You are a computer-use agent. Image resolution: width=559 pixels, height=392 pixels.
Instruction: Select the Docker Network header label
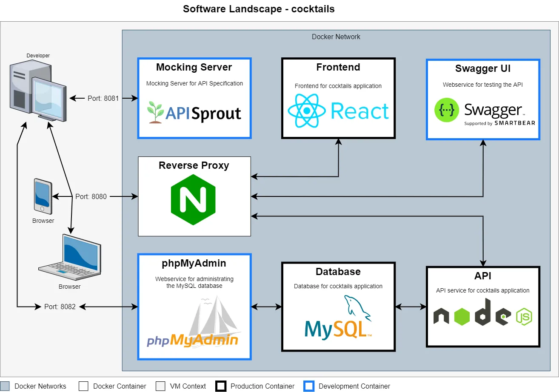click(336, 37)
